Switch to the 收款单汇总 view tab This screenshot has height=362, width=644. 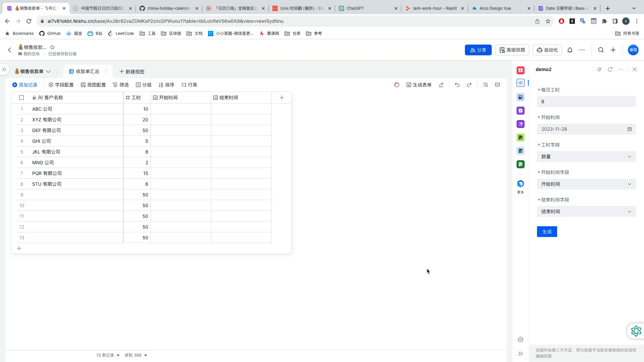pos(84,71)
